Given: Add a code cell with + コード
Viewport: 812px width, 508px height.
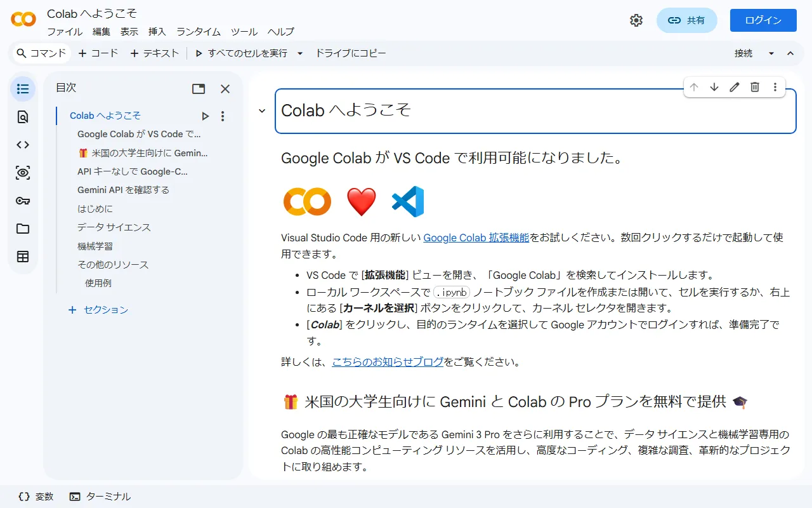Looking at the screenshot, I should point(98,53).
